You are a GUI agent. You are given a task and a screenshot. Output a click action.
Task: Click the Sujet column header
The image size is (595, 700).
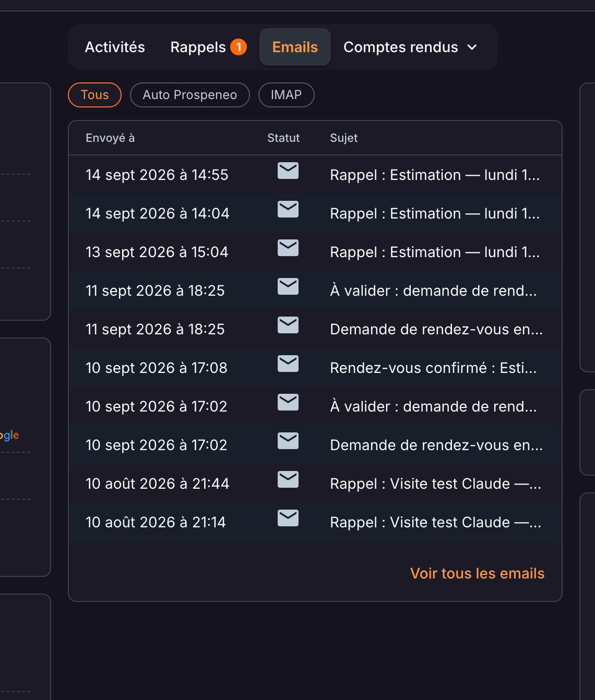tap(343, 138)
